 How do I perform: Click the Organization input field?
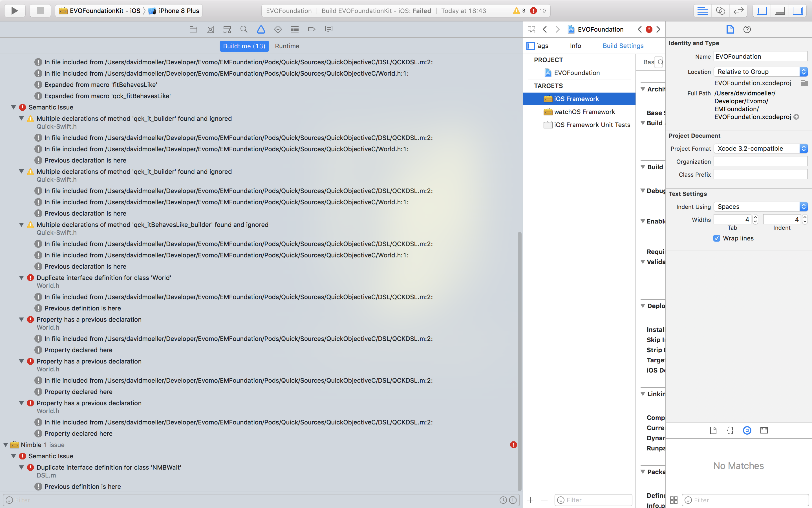coord(760,162)
